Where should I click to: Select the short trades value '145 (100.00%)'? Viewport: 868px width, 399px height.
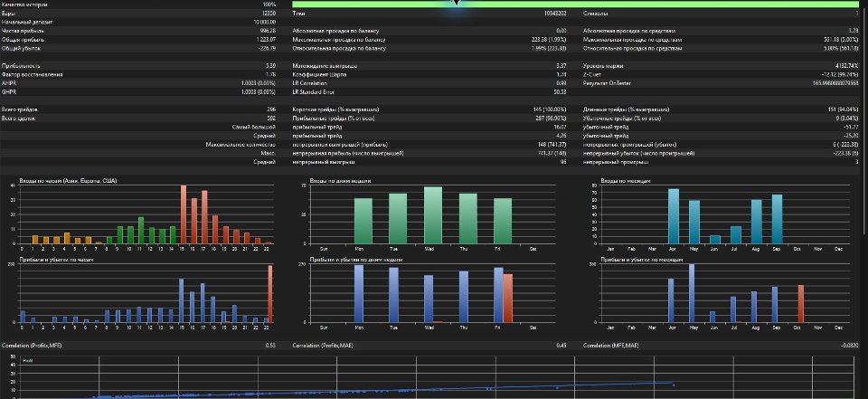click(550, 109)
